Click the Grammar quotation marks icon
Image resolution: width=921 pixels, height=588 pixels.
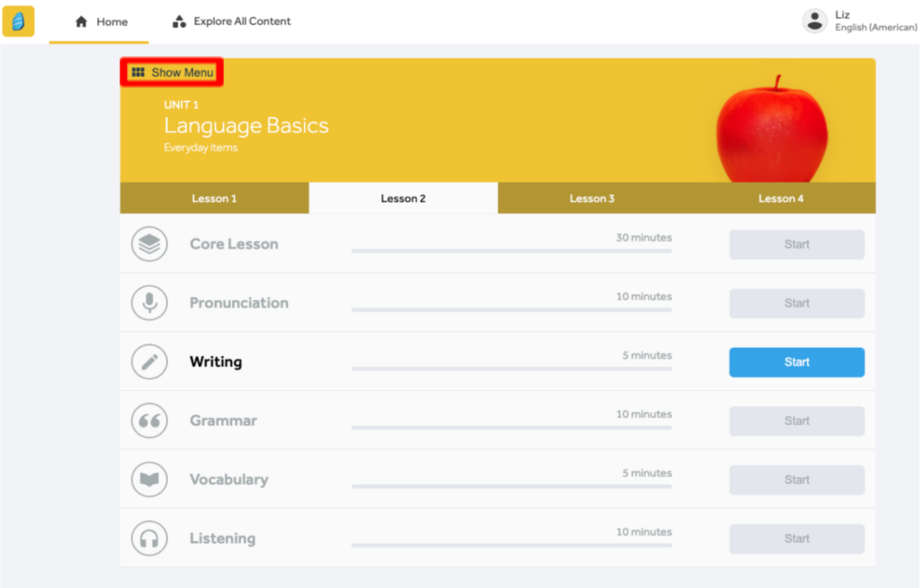(149, 420)
